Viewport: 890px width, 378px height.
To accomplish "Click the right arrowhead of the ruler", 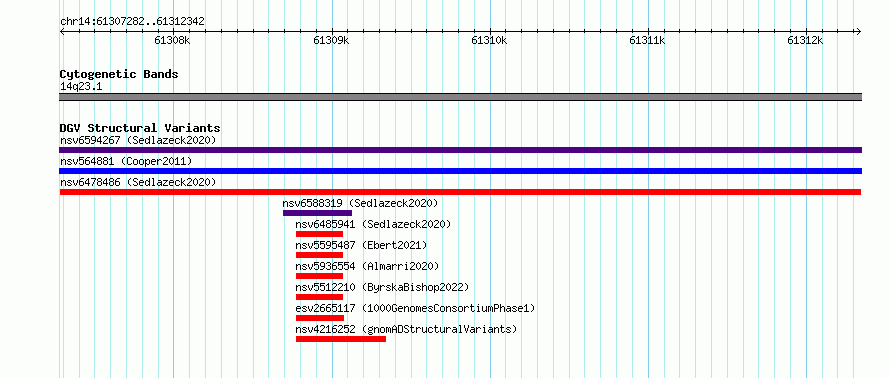I will click(858, 32).
